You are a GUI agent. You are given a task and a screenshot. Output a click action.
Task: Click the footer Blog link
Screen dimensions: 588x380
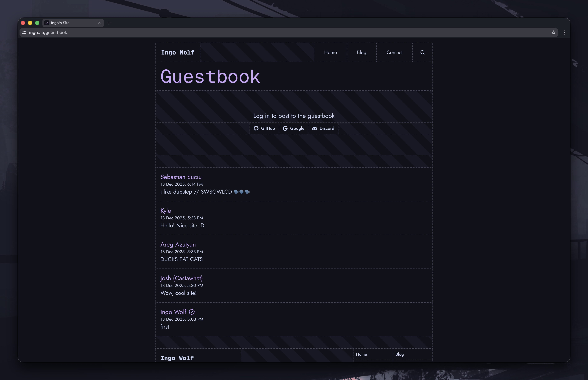pos(399,354)
